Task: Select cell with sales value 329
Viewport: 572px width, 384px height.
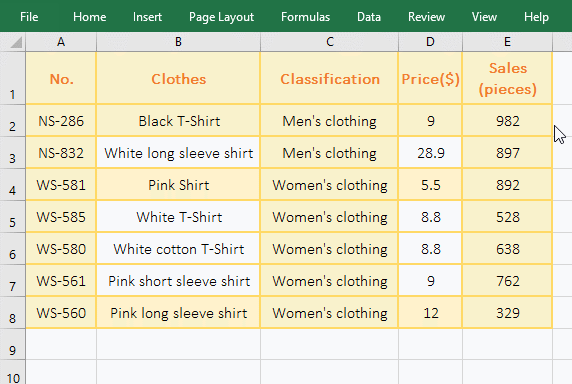Action: pos(507,313)
